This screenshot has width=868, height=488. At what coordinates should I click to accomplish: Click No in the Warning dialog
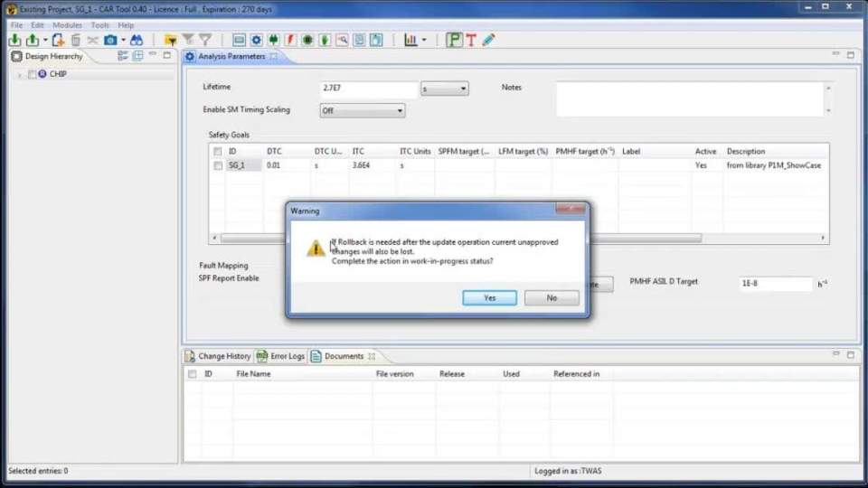(552, 297)
